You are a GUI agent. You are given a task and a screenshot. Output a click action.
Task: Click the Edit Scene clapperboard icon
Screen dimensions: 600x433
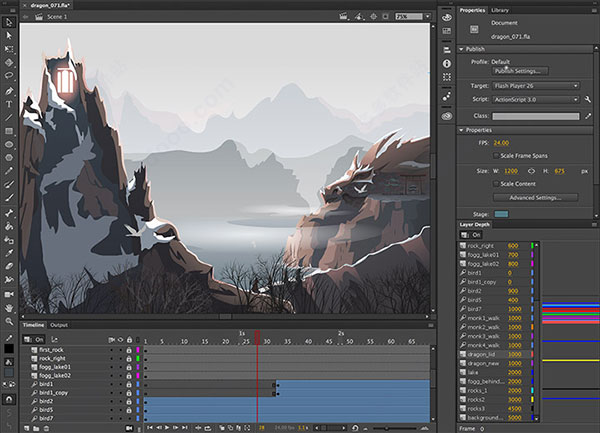pos(346,17)
